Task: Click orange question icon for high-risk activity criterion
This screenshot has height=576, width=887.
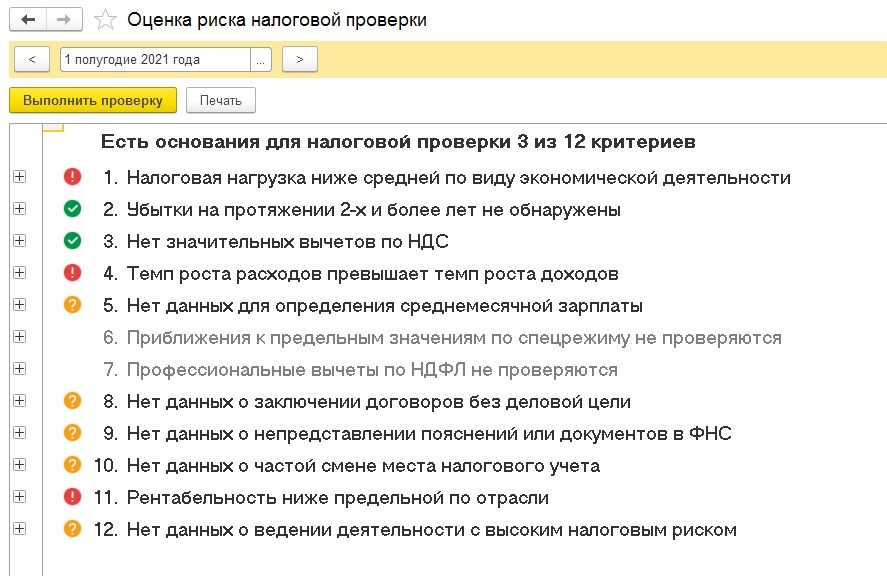Action: tap(72, 529)
